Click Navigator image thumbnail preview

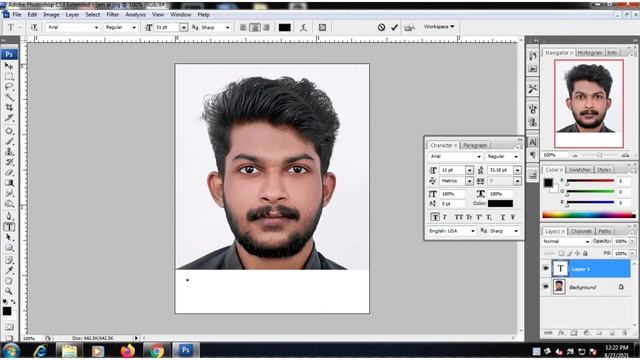(x=589, y=104)
